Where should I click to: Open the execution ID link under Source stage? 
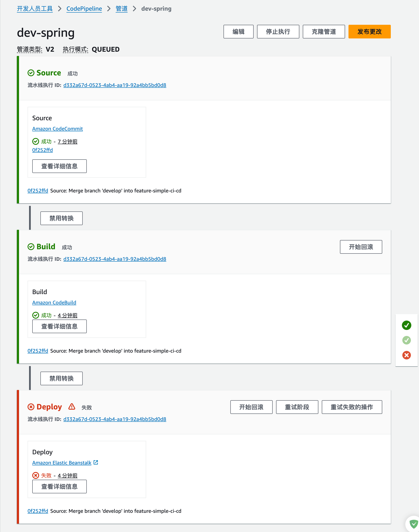click(115, 85)
